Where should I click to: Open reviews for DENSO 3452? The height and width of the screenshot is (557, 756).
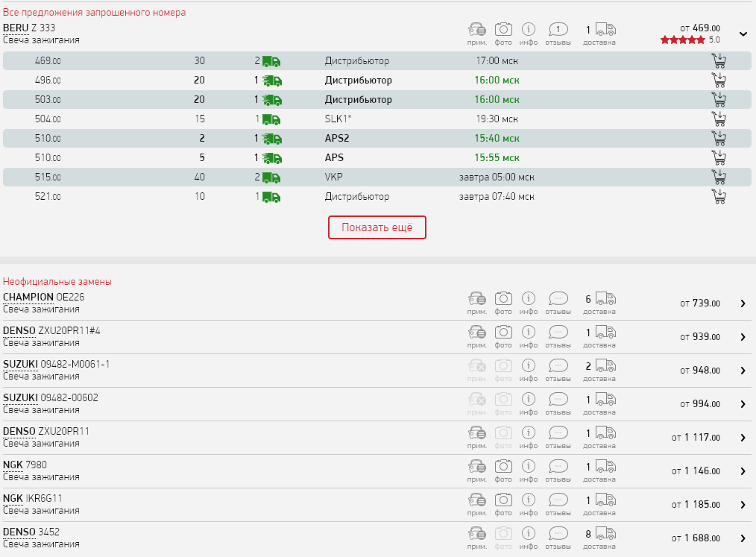pos(558,538)
